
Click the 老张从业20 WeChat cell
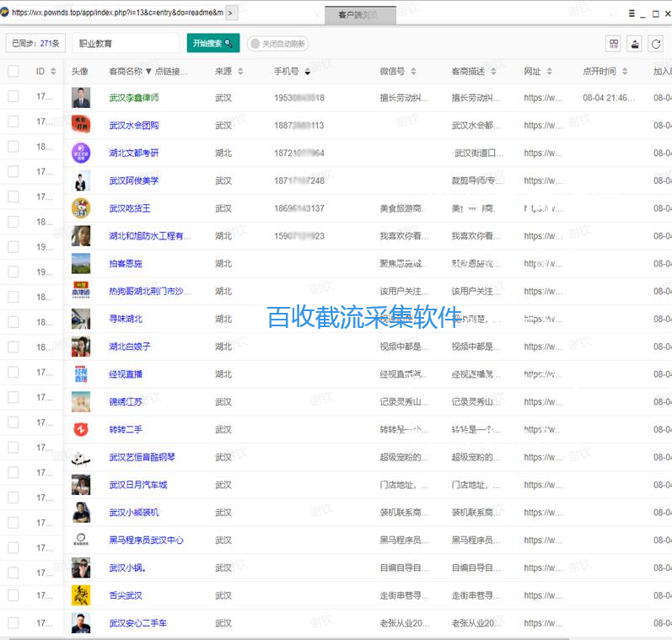(x=405, y=623)
